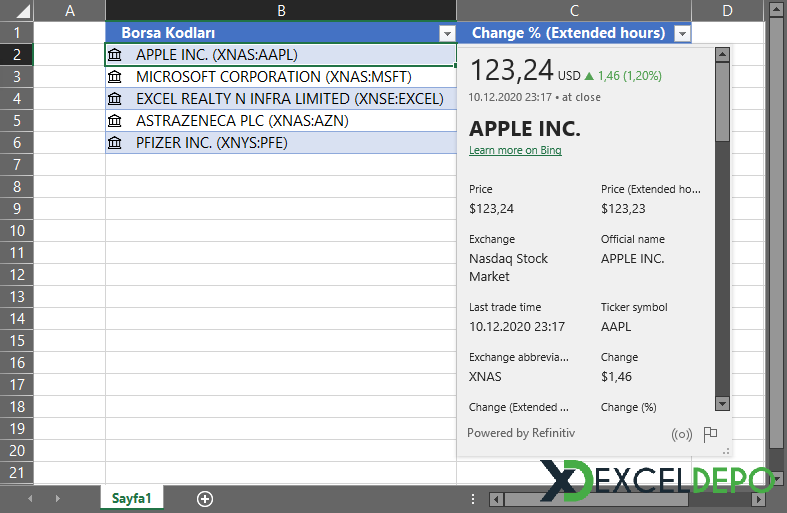Click the horizontal scrollbar right arrow

758,499
